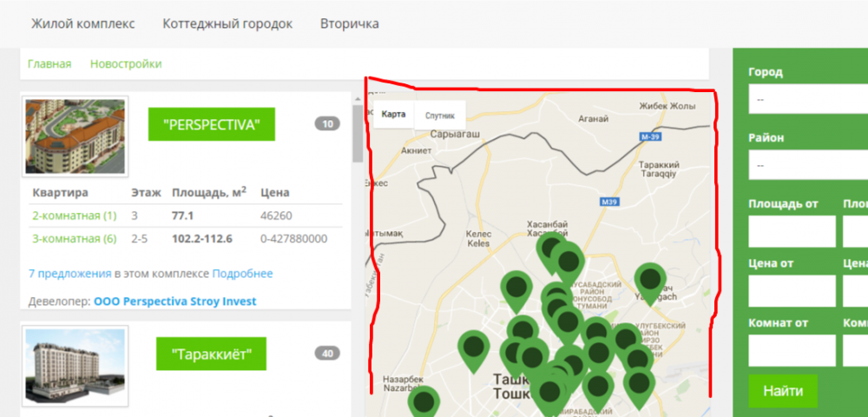The width and height of the screenshot is (868, 417).
Task: Click the Найти search button
Action: 783,391
